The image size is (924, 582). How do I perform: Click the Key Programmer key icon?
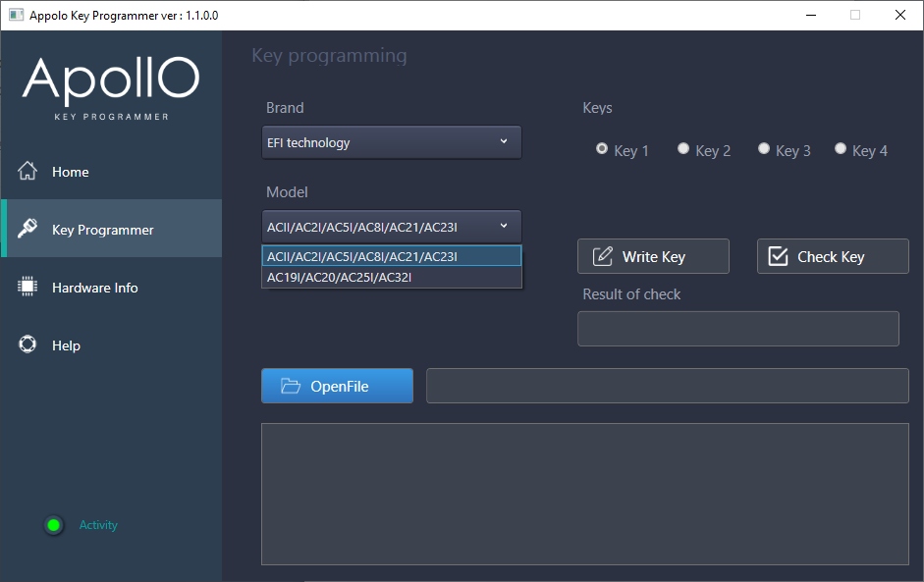[x=27, y=228]
